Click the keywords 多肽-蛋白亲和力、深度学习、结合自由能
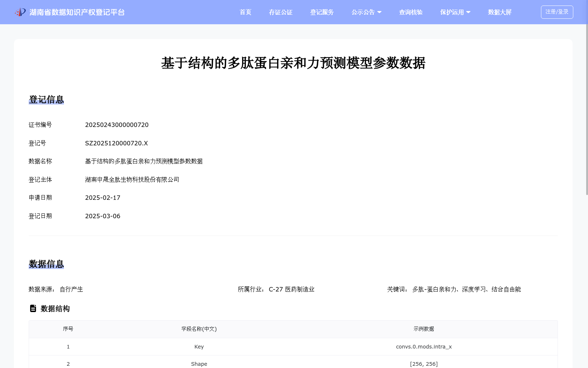Viewport: 588px width, 368px height. (467, 289)
